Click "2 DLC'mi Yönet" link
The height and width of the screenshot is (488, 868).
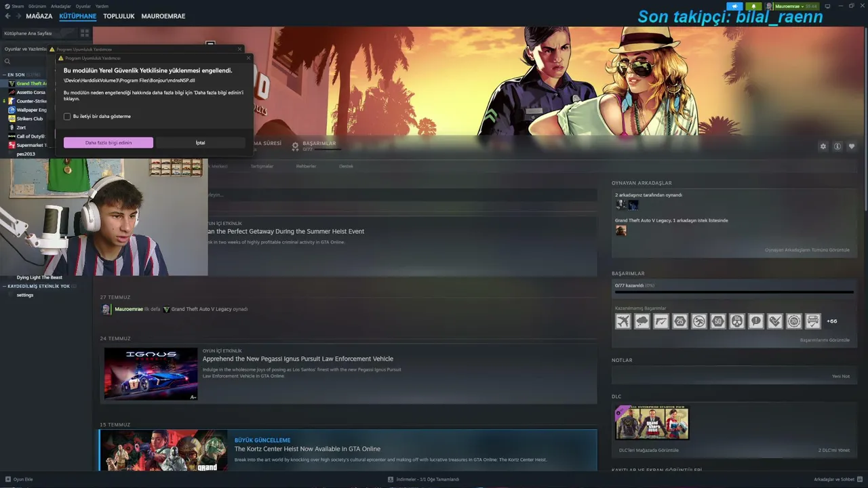point(834,450)
